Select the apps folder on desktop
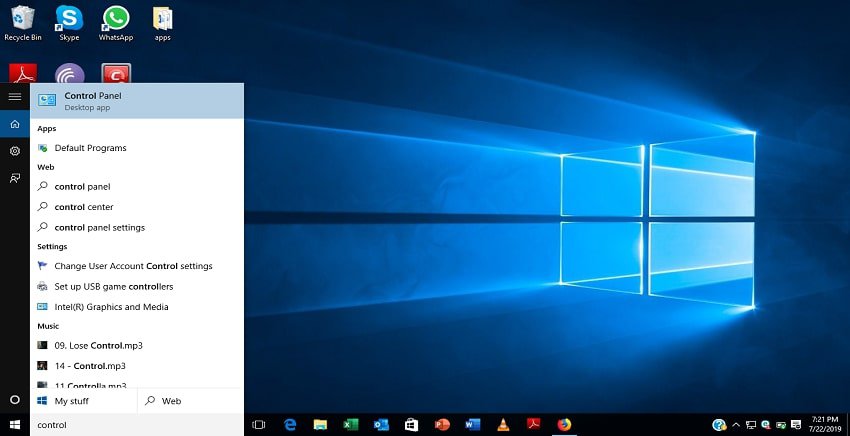Image resolution: width=850 pixels, height=436 pixels. pyautogui.click(x=163, y=23)
